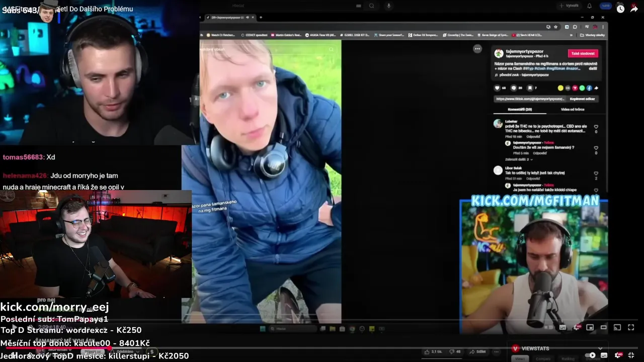Open TikTok comments bubble icon
The image size is (644, 362).
click(x=514, y=88)
